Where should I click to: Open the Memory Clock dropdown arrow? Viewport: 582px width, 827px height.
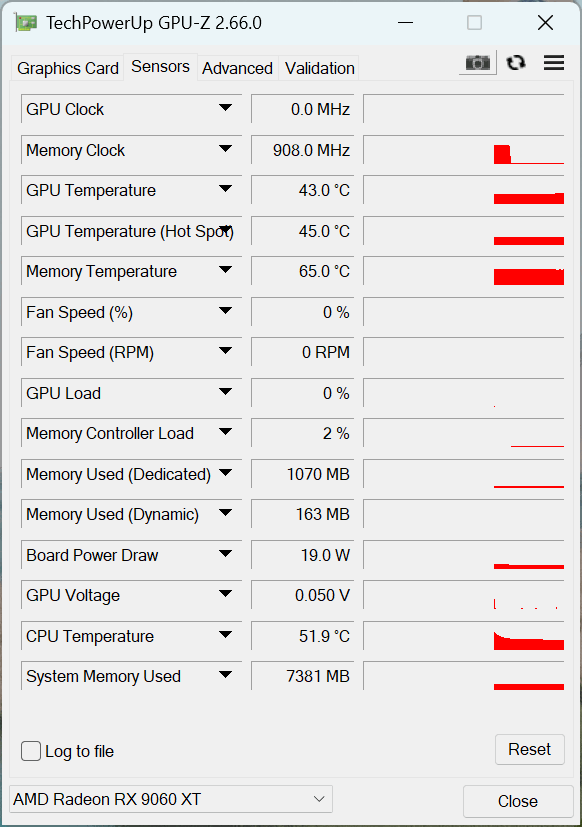[225, 149]
